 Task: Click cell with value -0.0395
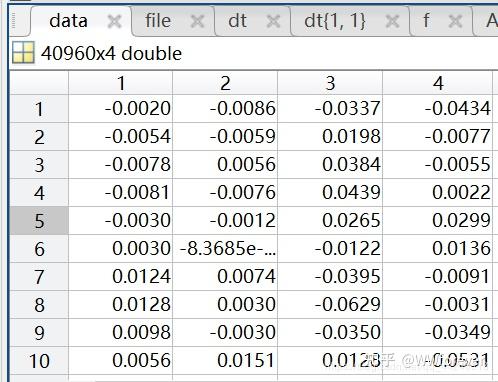330,277
